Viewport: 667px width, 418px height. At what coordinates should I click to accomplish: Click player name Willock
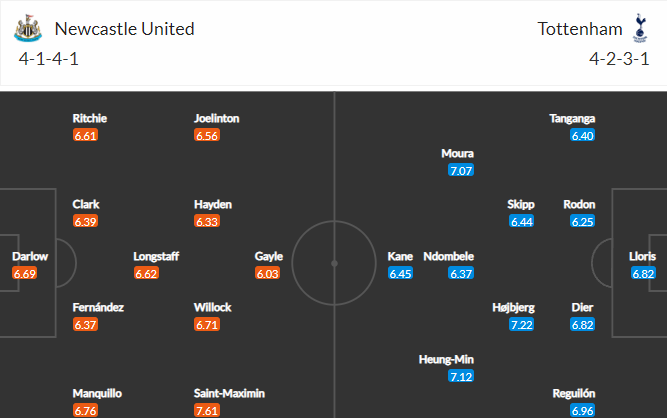[213, 307]
